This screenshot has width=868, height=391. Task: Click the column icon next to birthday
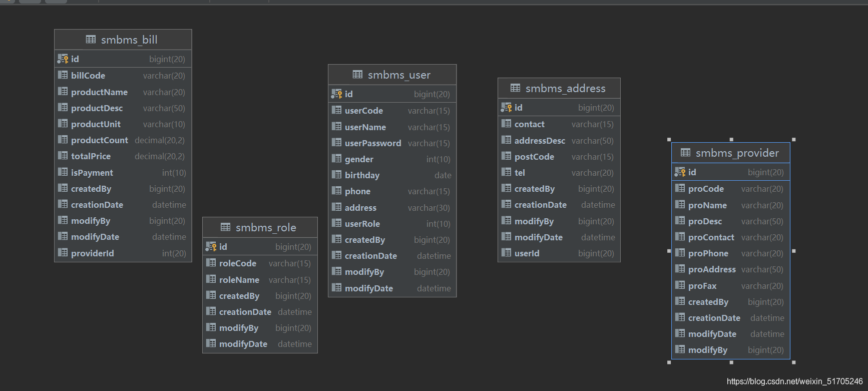pos(336,175)
